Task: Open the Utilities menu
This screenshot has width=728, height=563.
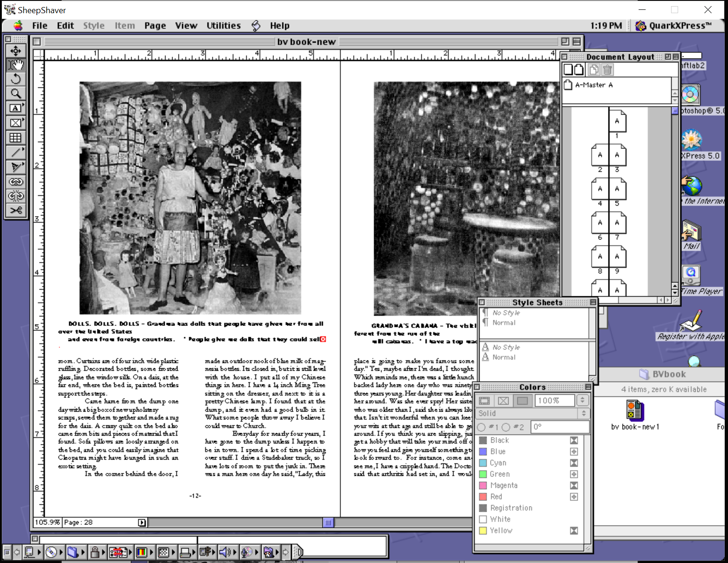Action: click(224, 26)
